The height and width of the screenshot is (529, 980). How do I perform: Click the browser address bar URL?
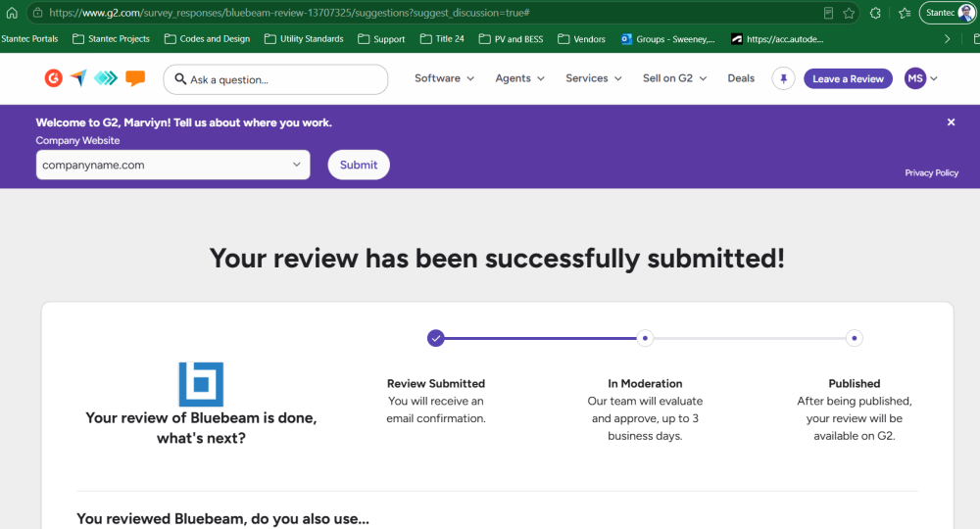(x=289, y=13)
